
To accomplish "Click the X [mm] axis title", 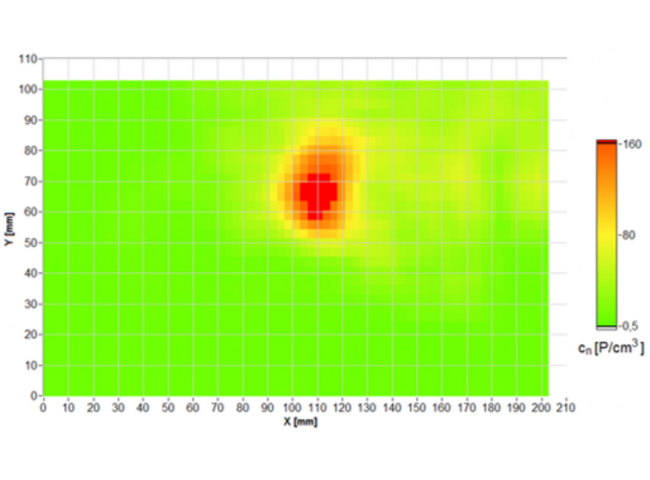I will (301, 422).
